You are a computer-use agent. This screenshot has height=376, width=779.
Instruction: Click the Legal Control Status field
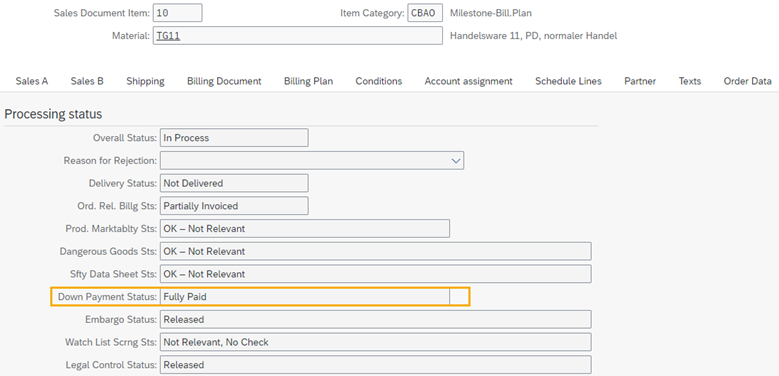(376, 365)
